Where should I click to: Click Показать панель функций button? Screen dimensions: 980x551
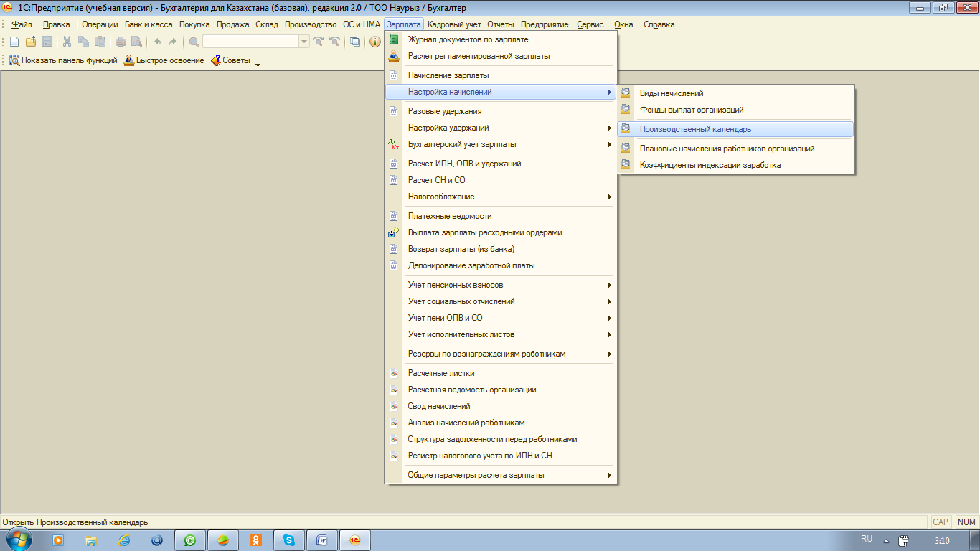(x=63, y=60)
